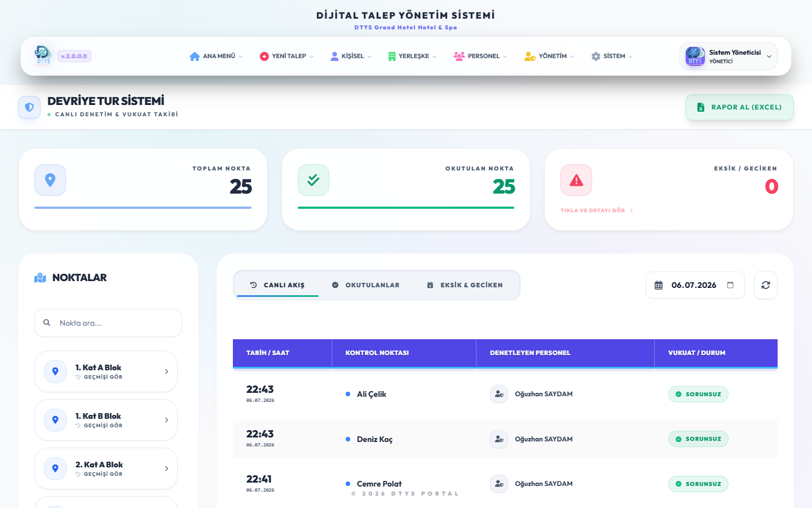Viewport: 812px width, 508px height.
Task: Click the Ali Çelik control point text
Action: click(x=372, y=394)
